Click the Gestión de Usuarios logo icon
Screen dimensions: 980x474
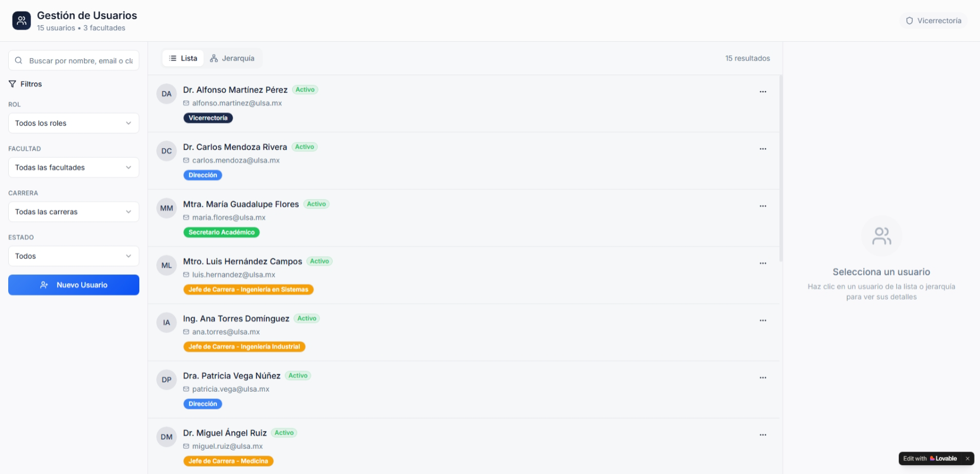point(21,21)
